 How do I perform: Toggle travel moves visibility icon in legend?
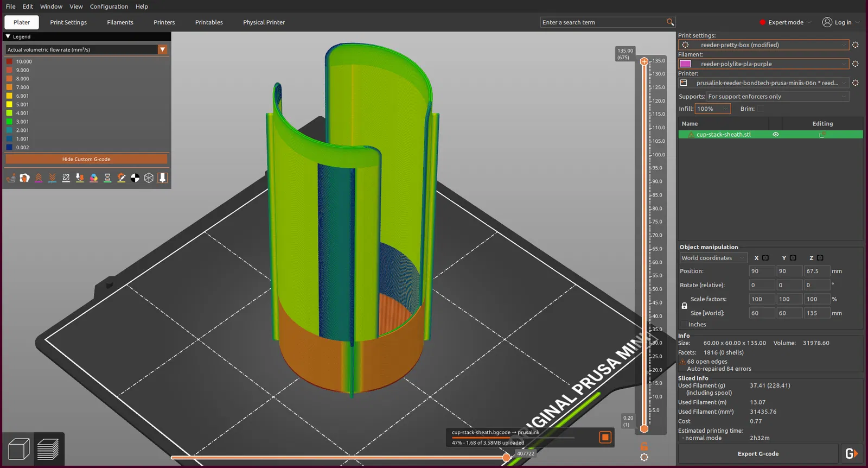pos(11,178)
